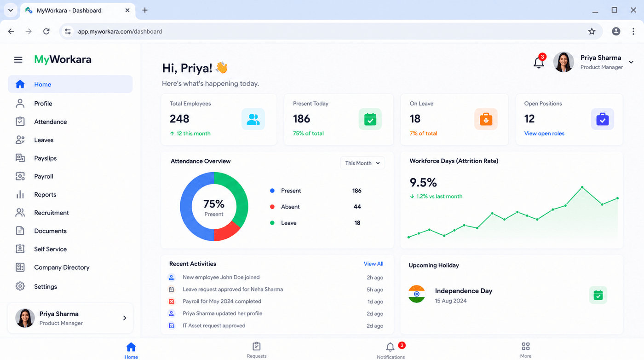Click the Leaves icon in sidebar
Image resolution: width=644 pixels, height=360 pixels.
coord(20,140)
